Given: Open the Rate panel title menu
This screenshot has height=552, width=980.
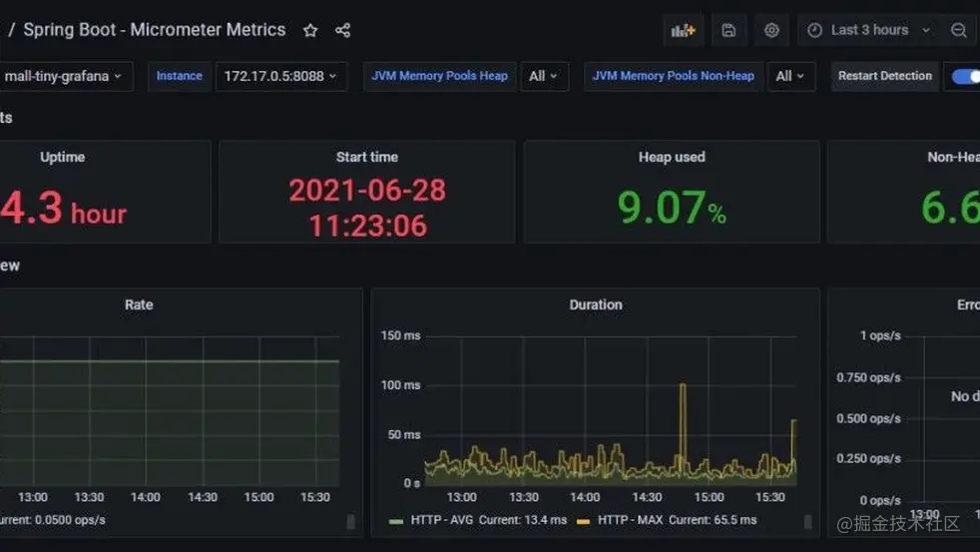Looking at the screenshot, I should [x=139, y=304].
